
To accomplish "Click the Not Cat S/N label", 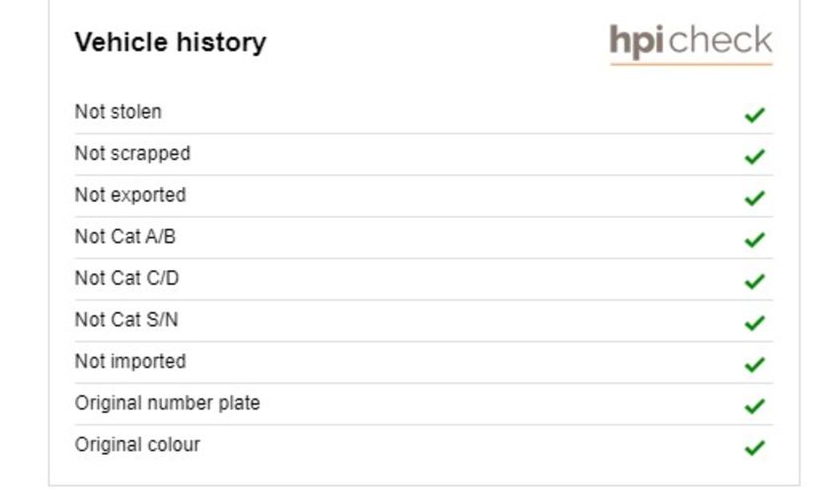I will pyautogui.click(x=125, y=320).
